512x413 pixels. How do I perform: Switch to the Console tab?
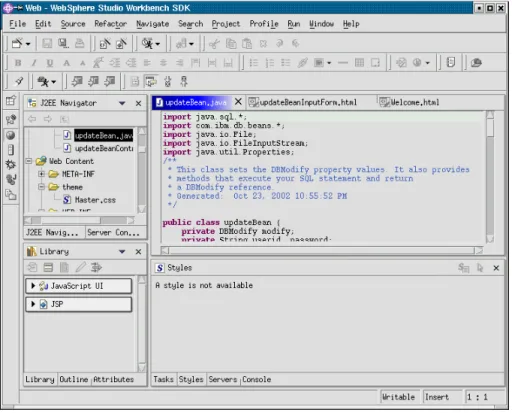(256, 379)
